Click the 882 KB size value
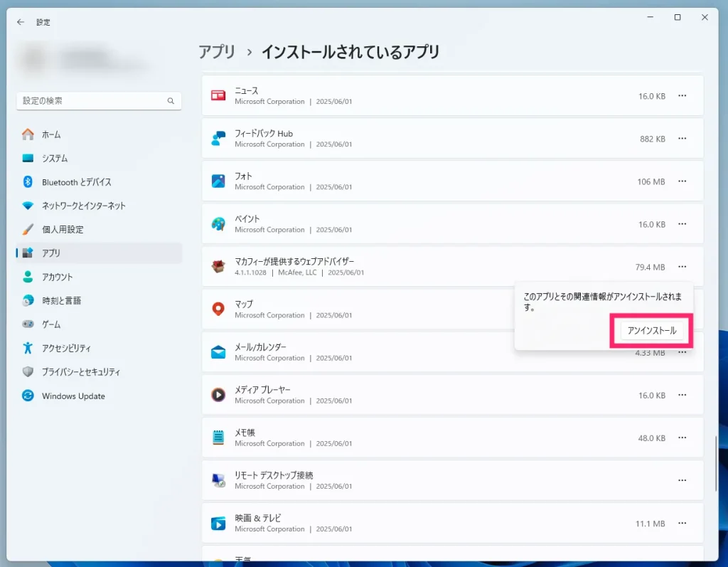The width and height of the screenshot is (728, 567). pos(653,139)
